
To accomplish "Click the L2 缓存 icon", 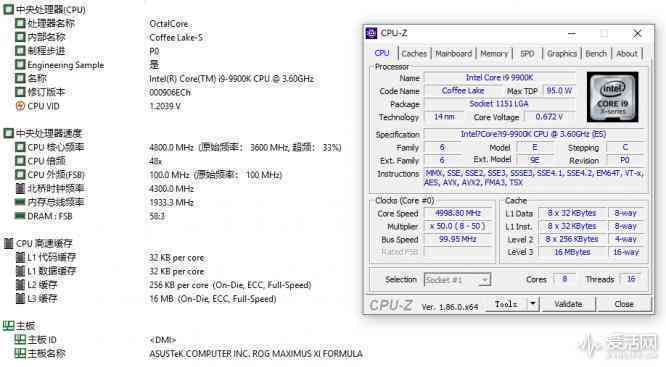I will pyautogui.click(x=20, y=285).
